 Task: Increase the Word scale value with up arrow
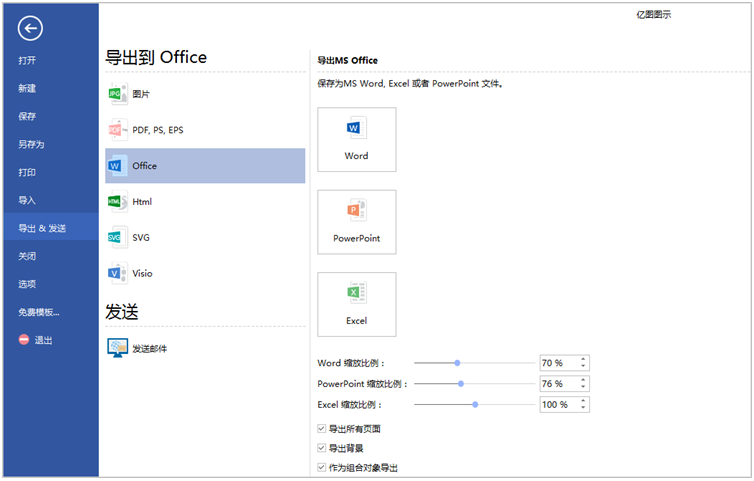(x=583, y=359)
